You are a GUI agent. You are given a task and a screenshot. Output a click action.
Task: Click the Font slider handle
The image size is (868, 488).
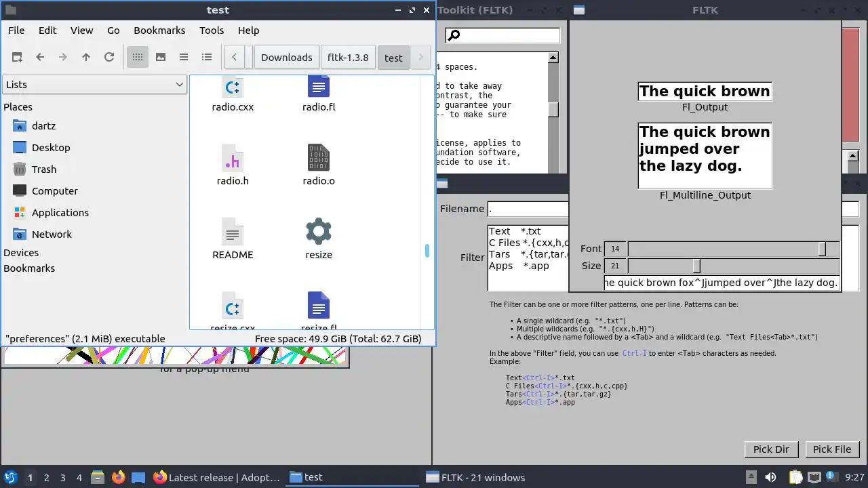pos(822,249)
